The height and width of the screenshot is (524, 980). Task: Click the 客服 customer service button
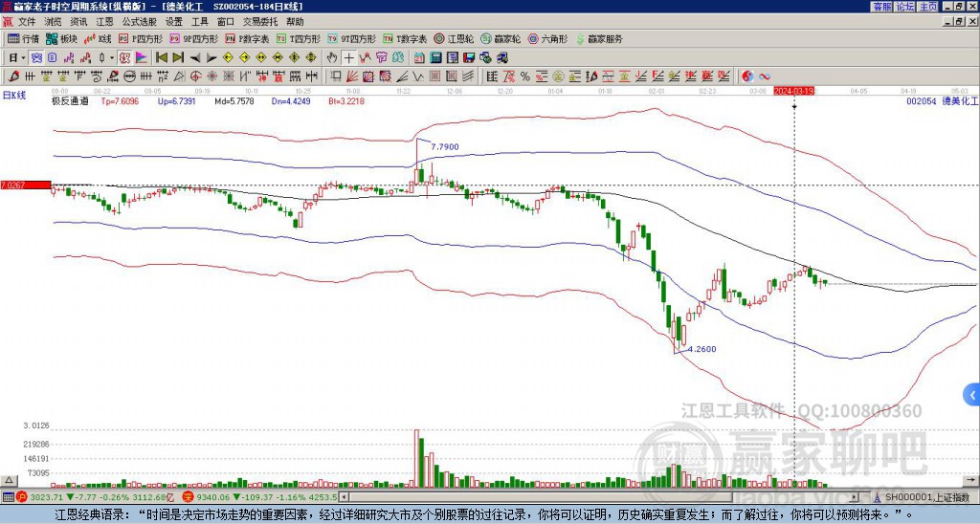(881, 7)
